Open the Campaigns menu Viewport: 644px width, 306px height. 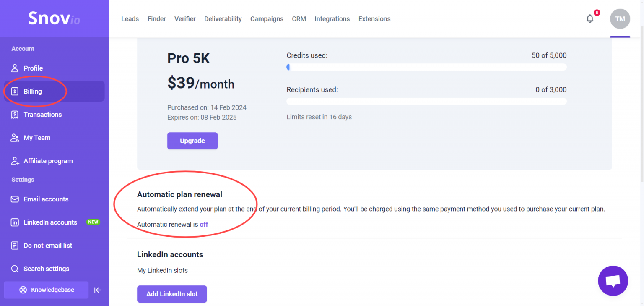pyautogui.click(x=267, y=19)
